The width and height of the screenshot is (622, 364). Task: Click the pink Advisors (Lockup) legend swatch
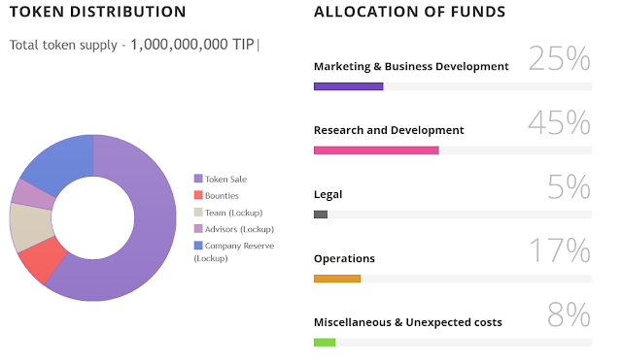point(198,229)
